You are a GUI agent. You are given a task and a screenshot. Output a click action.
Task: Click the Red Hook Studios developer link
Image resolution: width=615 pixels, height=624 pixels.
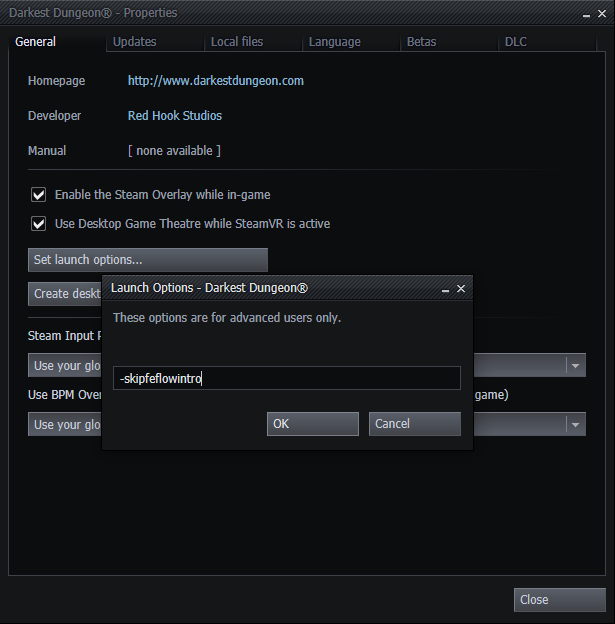point(175,116)
